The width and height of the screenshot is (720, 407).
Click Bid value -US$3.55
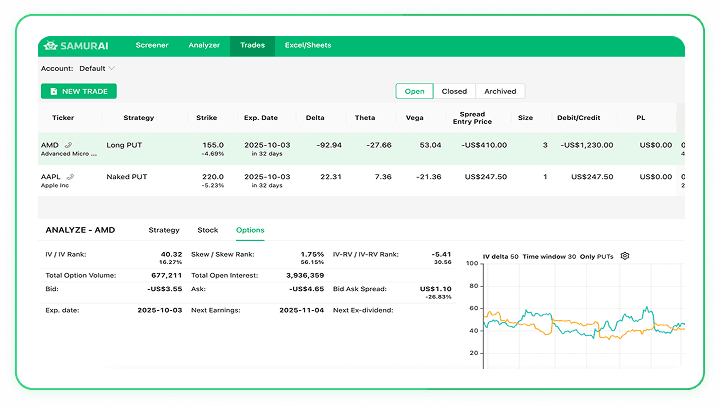coord(164,289)
